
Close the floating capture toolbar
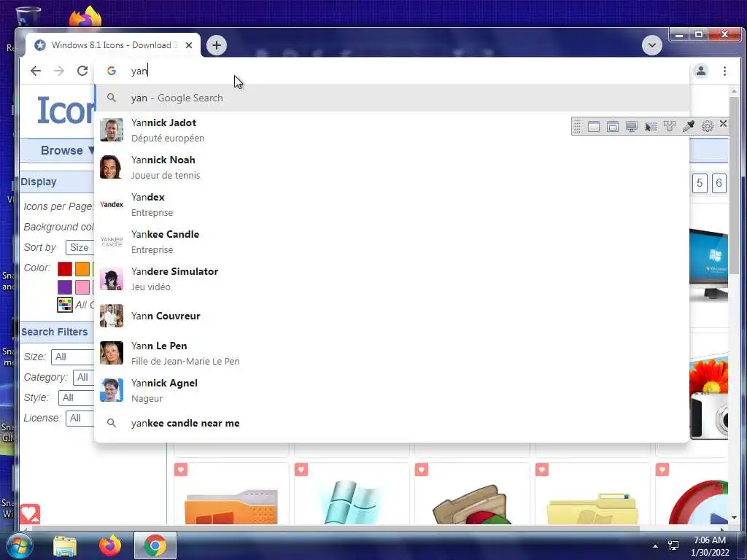pos(723,124)
